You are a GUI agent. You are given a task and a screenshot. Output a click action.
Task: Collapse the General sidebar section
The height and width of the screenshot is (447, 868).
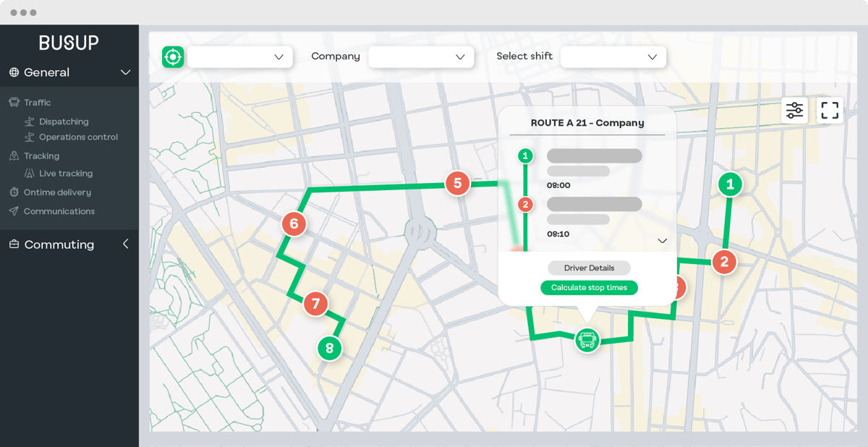click(125, 72)
